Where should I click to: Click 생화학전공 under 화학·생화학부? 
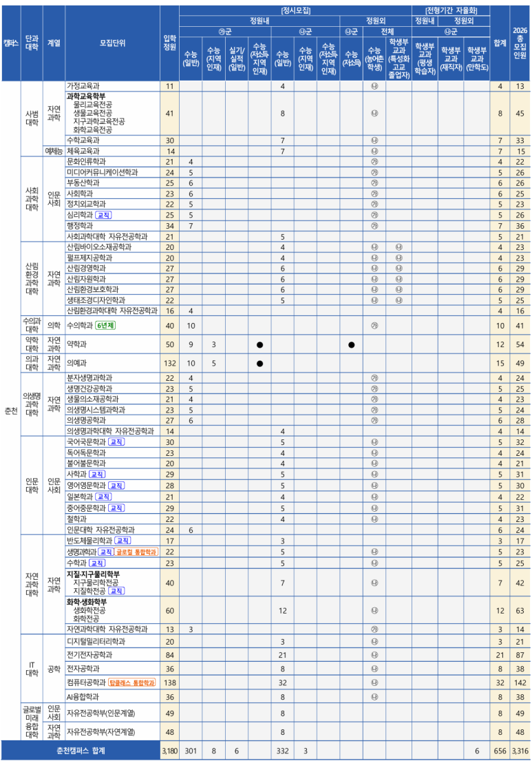click(x=89, y=610)
